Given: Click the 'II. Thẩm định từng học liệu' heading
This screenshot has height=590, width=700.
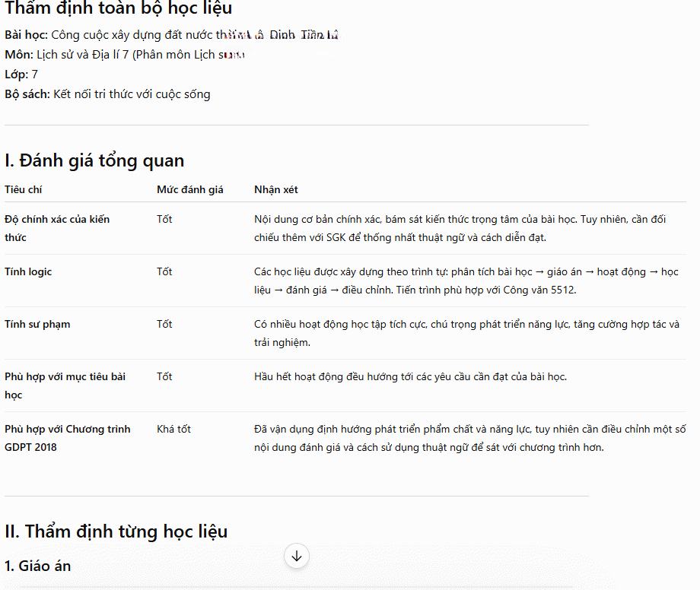Looking at the screenshot, I should click(x=116, y=531).
